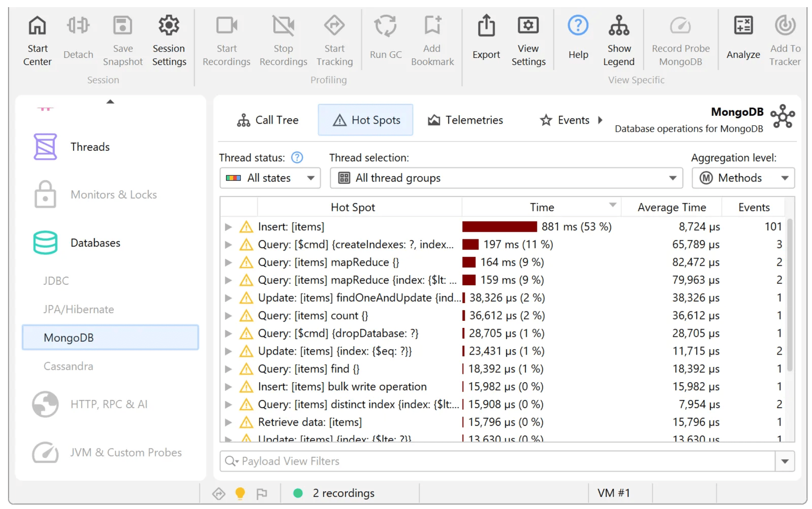Click the lightbulb icon in the status bar
812x509 pixels.
click(x=240, y=493)
